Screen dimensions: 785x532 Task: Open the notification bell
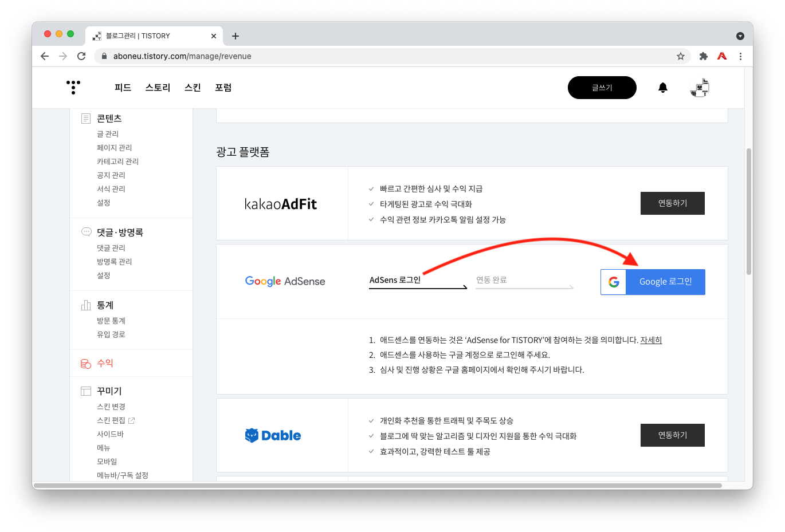tap(663, 88)
